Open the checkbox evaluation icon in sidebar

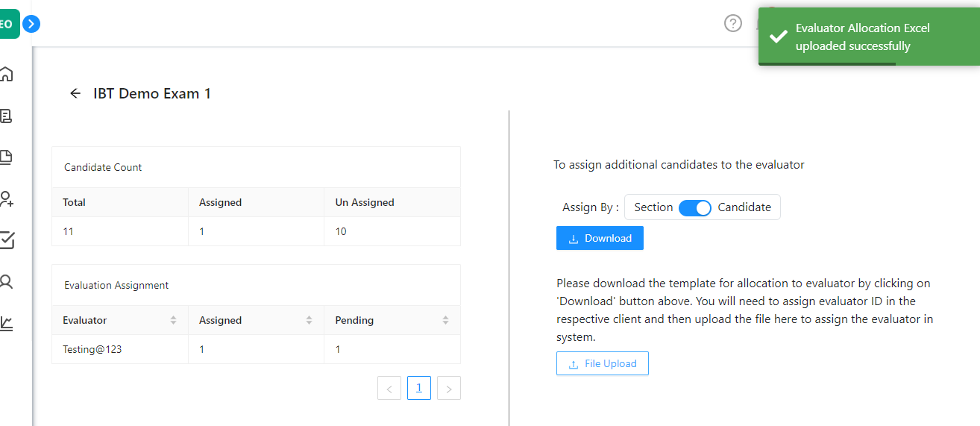pos(7,239)
